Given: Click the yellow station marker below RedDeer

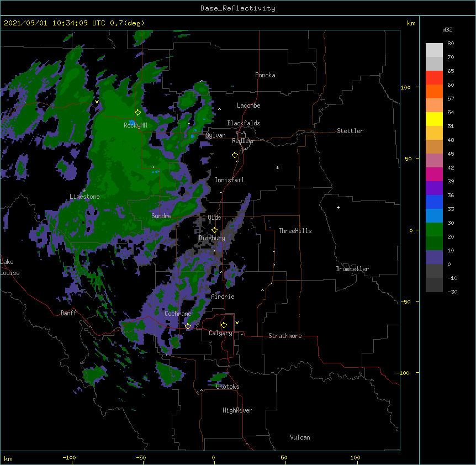Looking at the screenshot, I should click(x=235, y=155).
